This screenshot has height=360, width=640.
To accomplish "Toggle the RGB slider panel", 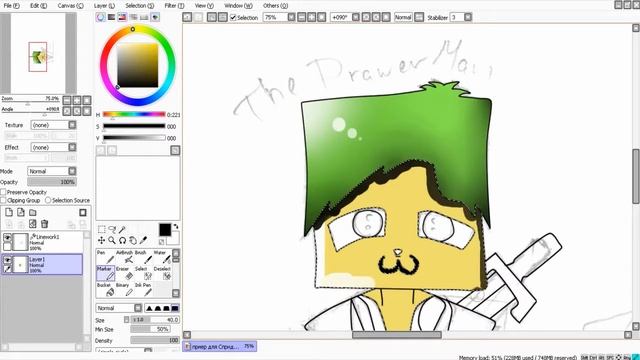I will pyautogui.click(x=111, y=17).
